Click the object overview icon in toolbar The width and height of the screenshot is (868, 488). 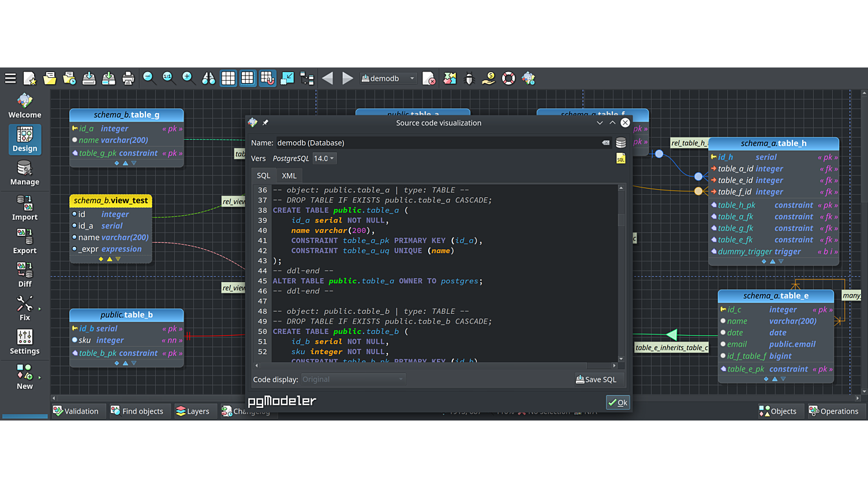point(287,78)
